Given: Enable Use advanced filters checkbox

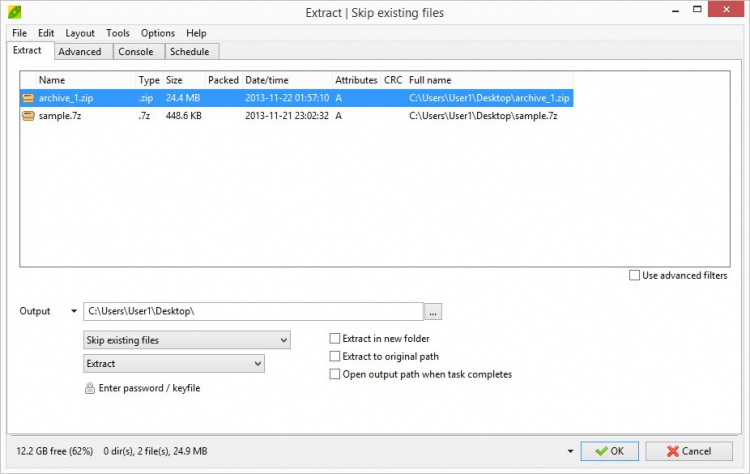Looking at the screenshot, I should pyautogui.click(x=634, y=276).
